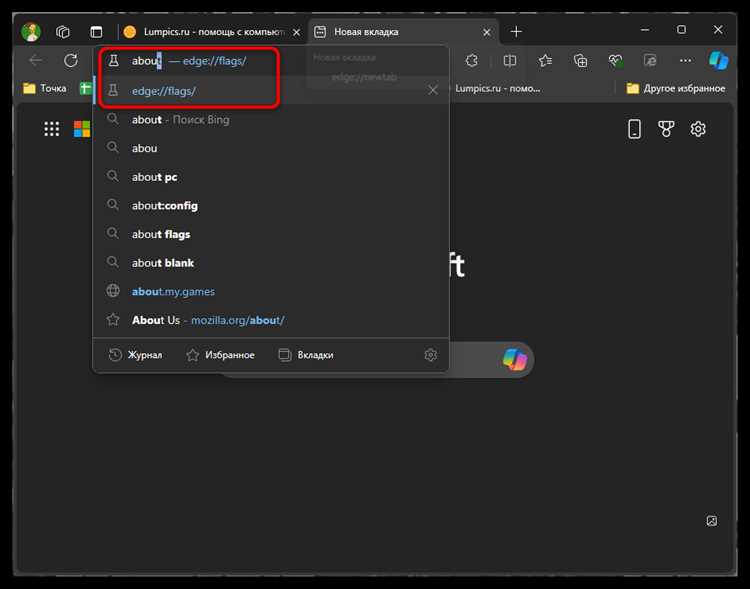Open the apps grid launcher icon

(52, 129)
